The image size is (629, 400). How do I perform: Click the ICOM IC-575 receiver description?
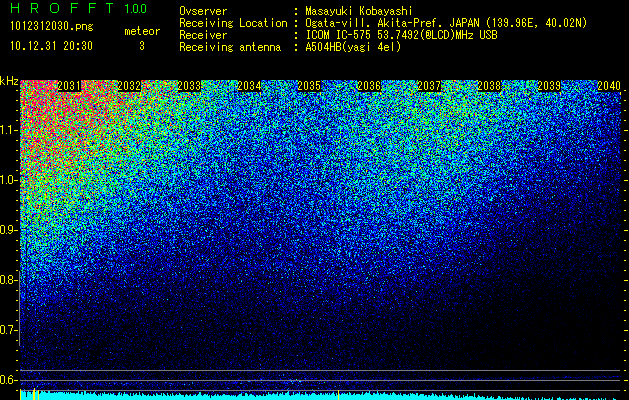401,35
